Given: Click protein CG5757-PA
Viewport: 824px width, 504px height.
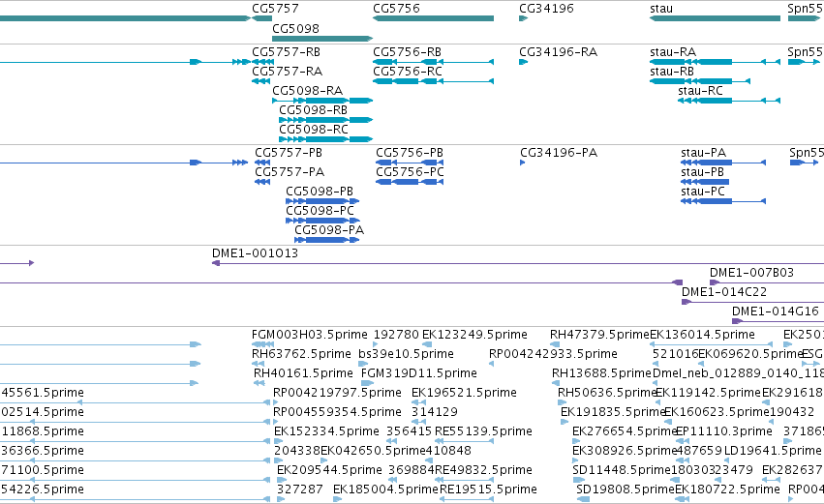Looking at the screenshot, I should (290, 172).
